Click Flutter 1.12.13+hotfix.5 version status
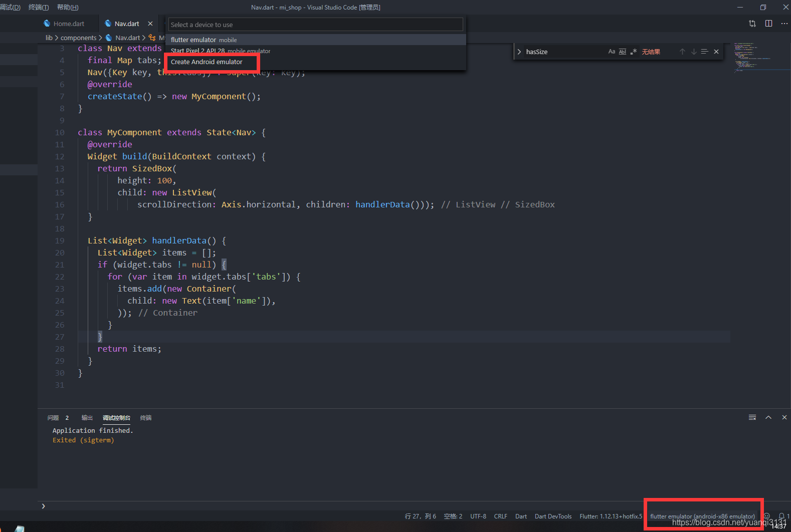791x532 pixels. [x=611, y=516]
